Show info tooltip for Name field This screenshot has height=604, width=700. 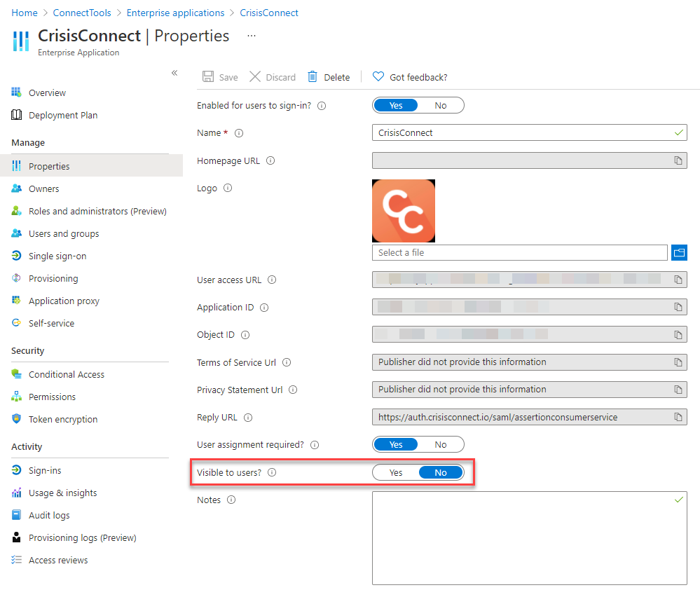pyautogui.click(x=239, y=133)
